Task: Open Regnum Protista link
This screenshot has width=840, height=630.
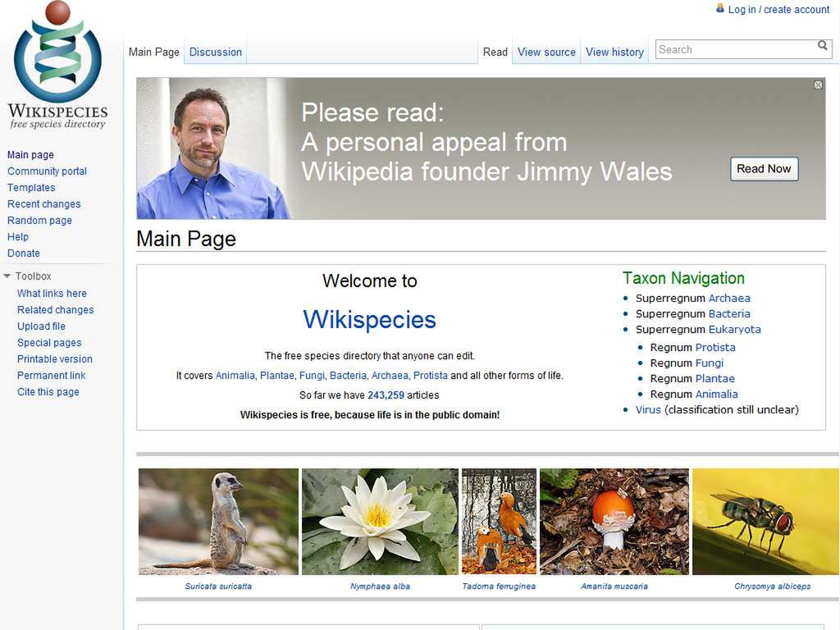Action: coord(715,348)
